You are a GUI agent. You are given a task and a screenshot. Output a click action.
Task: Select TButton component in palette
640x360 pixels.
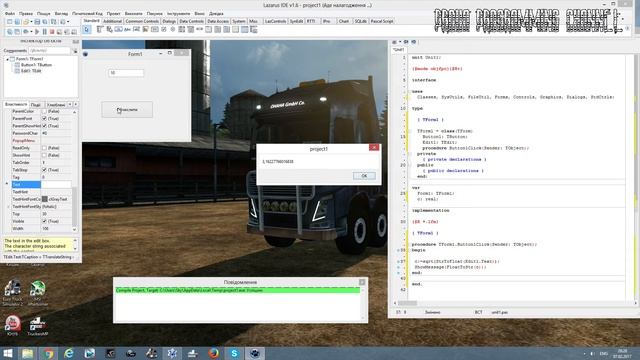click(x=118, y=29)
